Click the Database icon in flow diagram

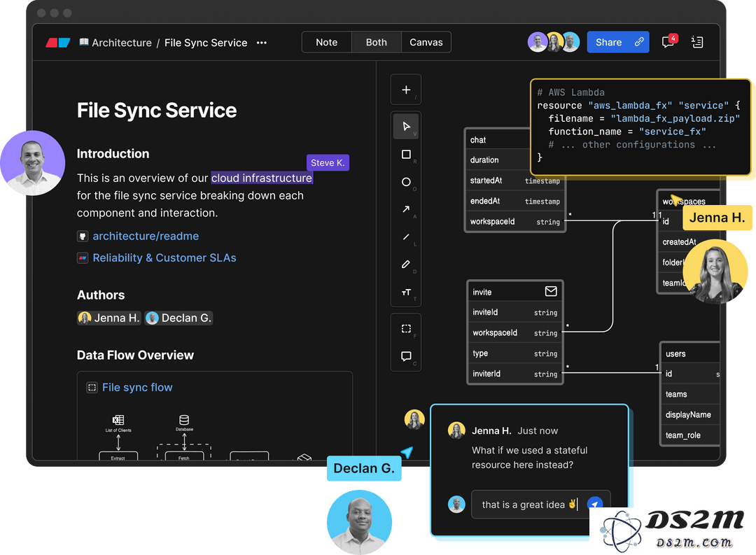click(x=184, y=419)
